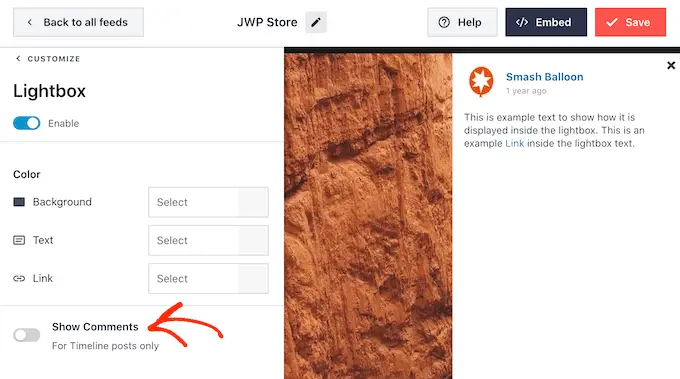Disable the Lightbox Enable toggle
680x379 pixels.
pyautogui.click(x=26, y=123)
